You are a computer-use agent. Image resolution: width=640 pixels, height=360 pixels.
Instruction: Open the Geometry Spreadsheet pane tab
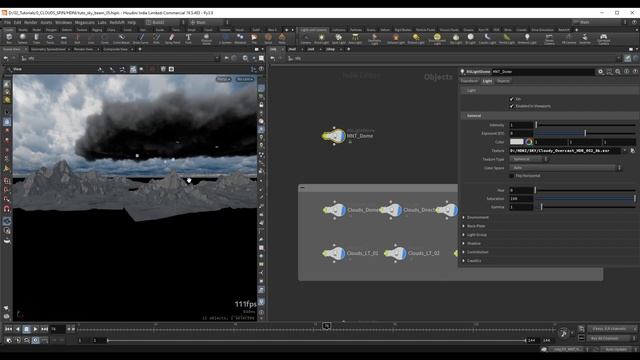pyautogui.click(x=48, y=49)
